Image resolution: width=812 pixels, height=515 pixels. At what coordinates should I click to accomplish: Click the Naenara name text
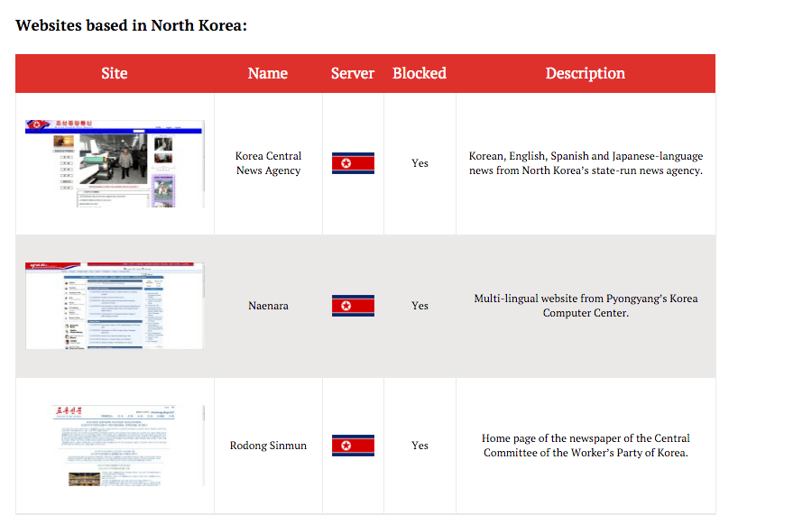point(268,306)
